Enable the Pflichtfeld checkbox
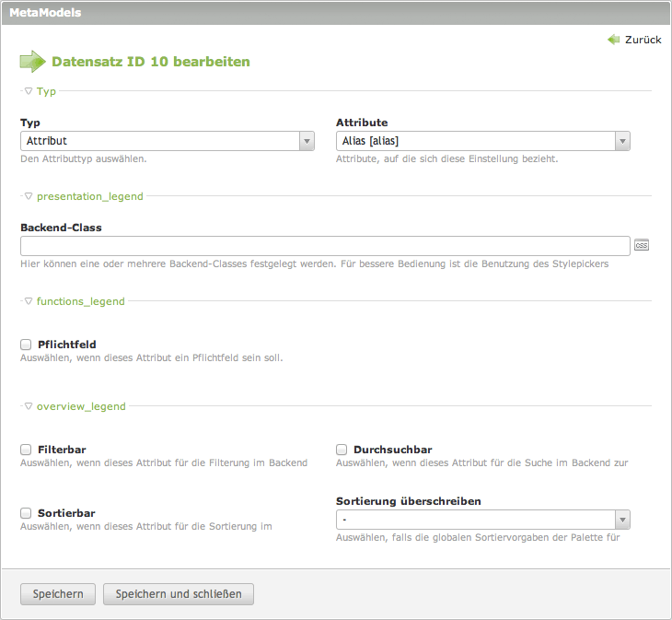 (x=26, y=345)
